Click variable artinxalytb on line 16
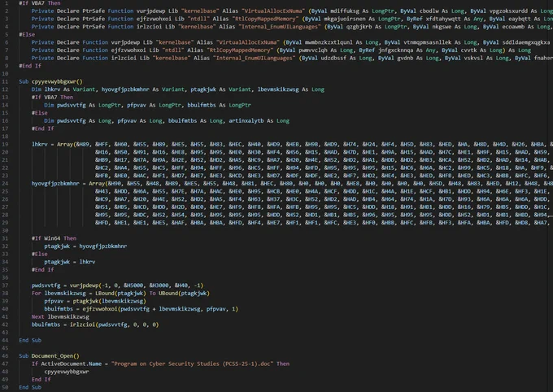The image size is (553, 392). click(246, 120)
